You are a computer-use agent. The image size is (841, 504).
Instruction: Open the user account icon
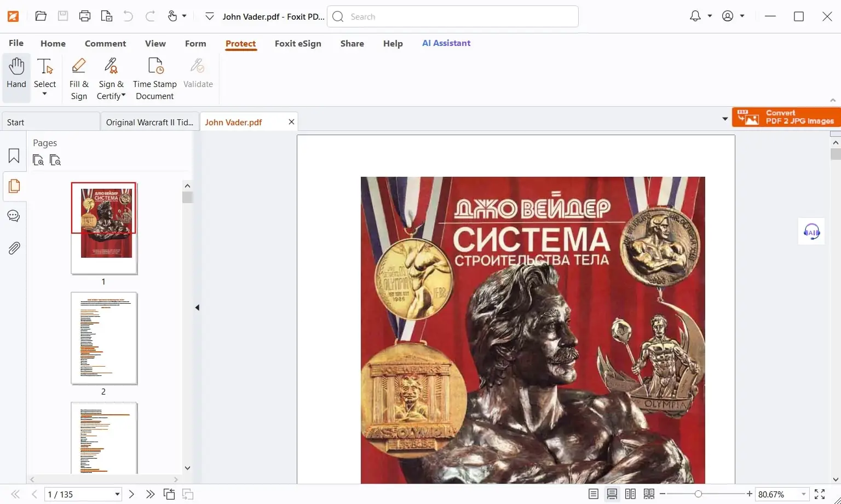(728, 16)
